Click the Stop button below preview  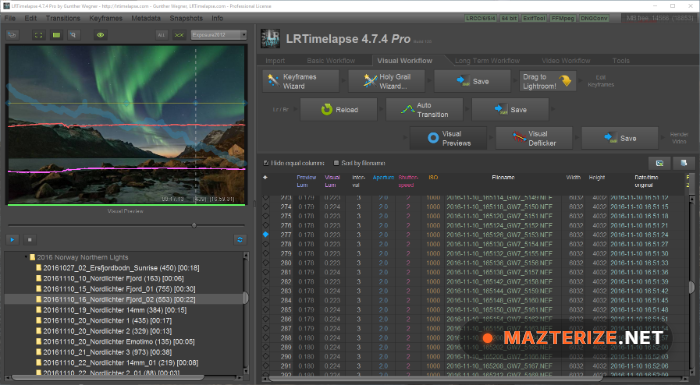(x=30, y=240)
